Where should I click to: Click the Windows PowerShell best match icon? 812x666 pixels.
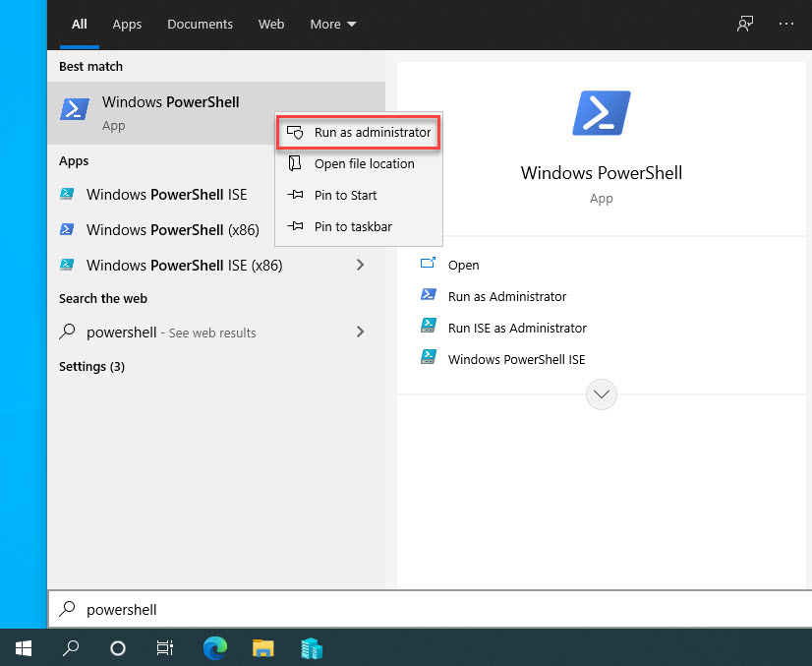click(75, 109)
